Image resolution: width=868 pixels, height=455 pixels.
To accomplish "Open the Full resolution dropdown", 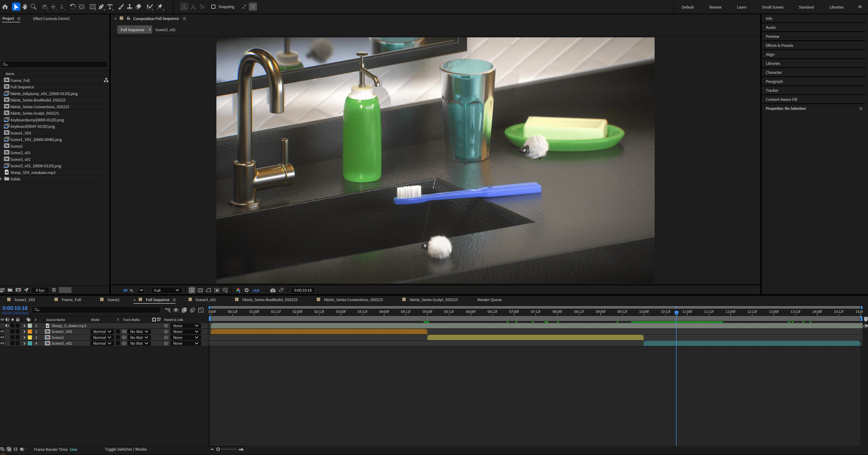I will point(167,290).
